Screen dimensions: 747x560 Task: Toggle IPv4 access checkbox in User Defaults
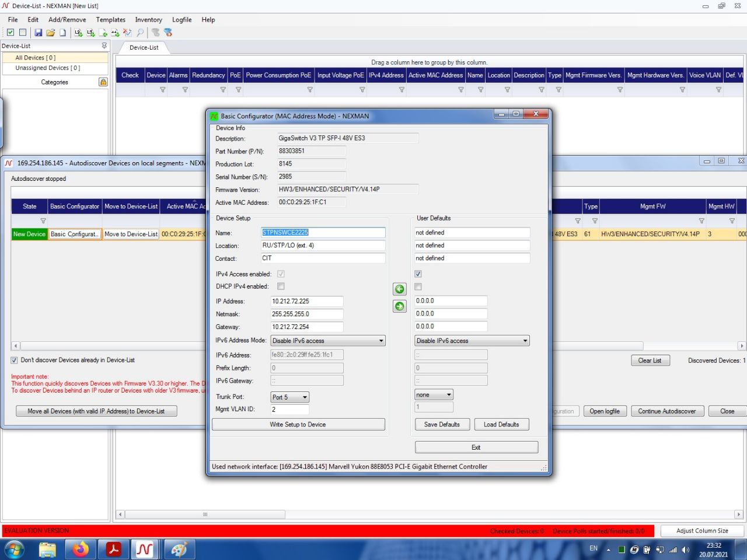point(418,274)
